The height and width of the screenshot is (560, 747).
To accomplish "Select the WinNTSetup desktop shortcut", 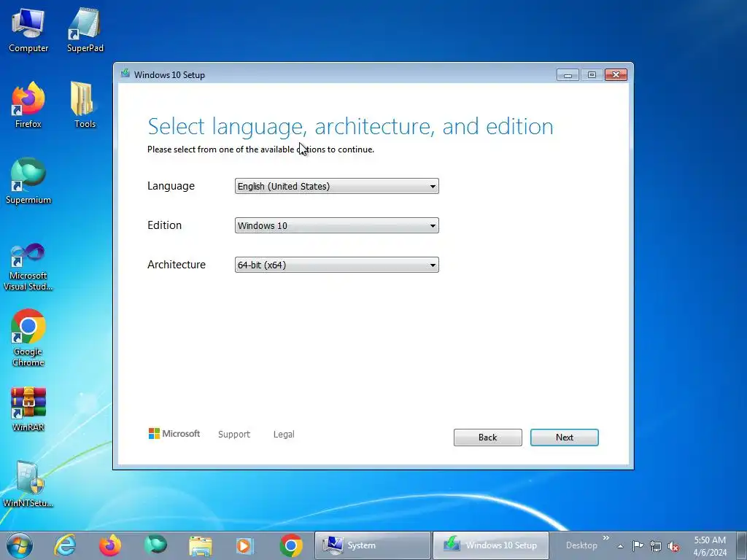I will coord(28,484).
